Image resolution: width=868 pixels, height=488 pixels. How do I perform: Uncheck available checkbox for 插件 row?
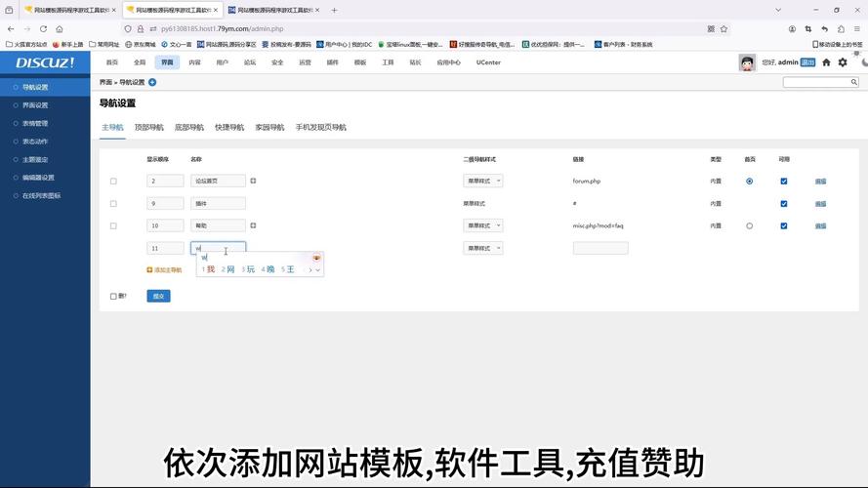pos(783,204)
